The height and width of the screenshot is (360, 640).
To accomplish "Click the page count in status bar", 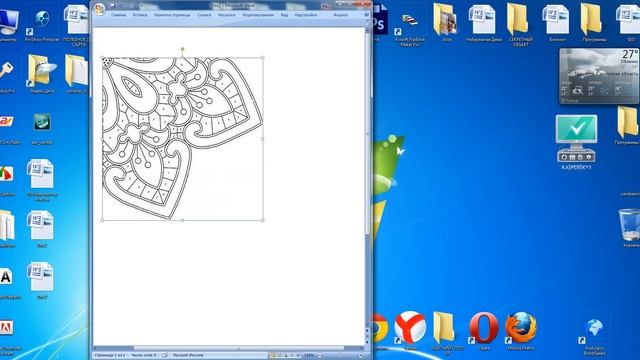I will point(110,355).
